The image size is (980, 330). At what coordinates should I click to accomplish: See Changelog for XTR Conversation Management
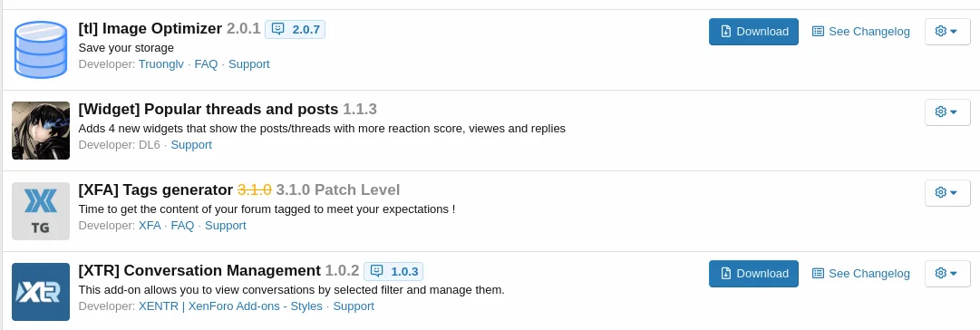click(x=860, y=274)
